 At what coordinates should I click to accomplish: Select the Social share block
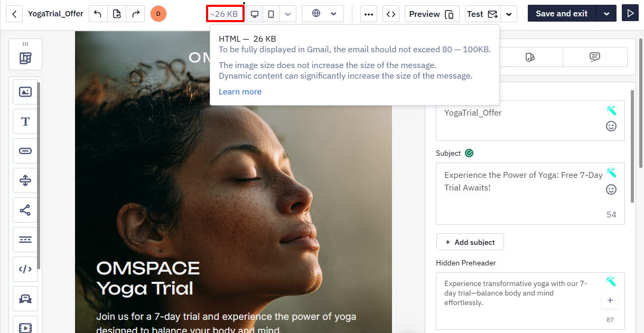(25, 210)
